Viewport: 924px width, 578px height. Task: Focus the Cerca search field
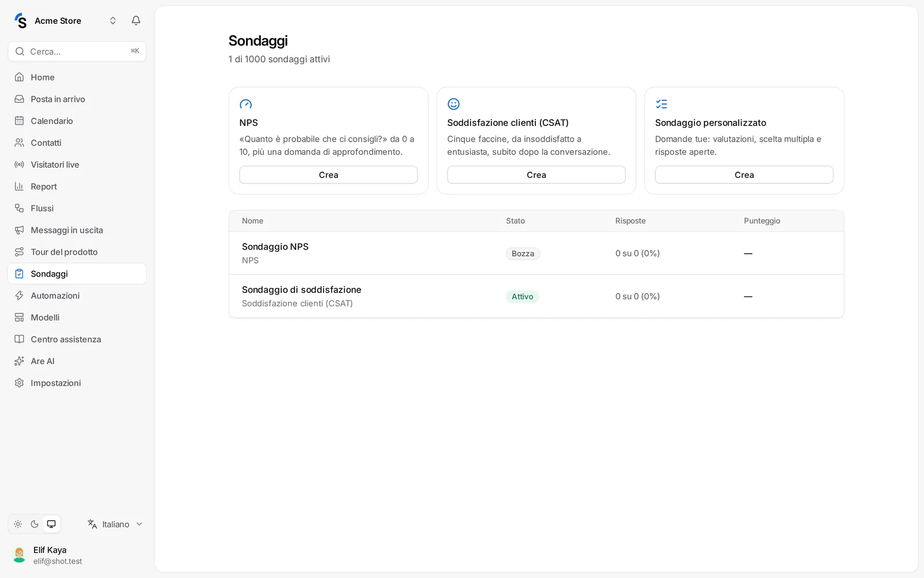click(77, 51)
